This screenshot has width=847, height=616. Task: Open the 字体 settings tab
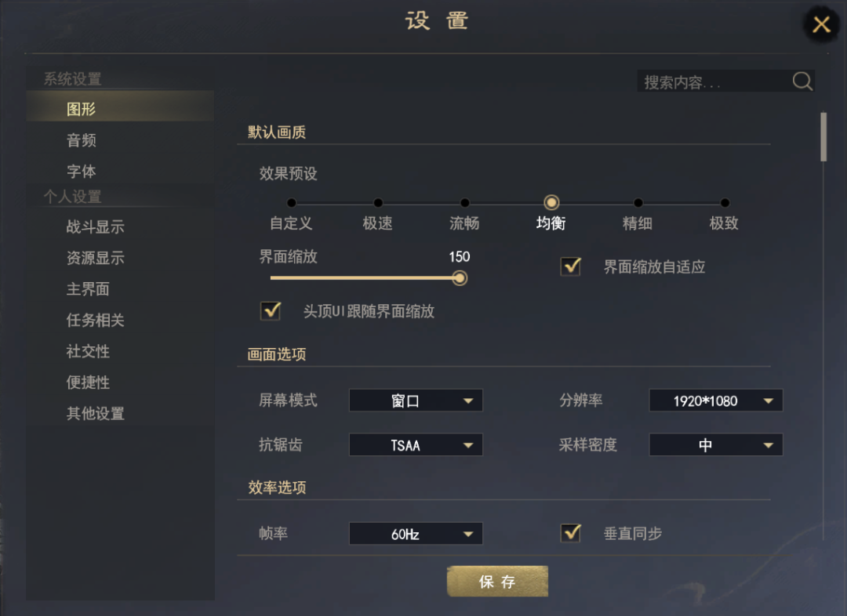point(82,171)
